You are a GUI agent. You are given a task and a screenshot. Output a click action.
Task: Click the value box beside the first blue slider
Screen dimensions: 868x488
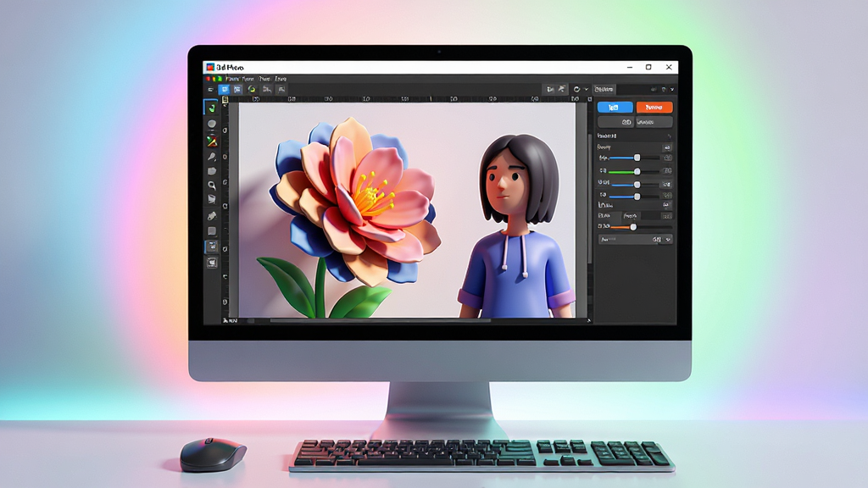[667, 158]
